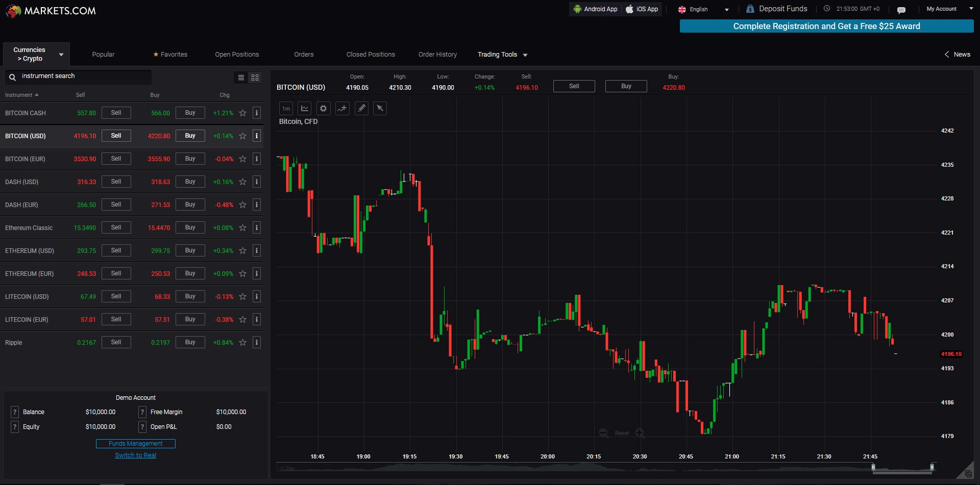The image size is (980, 485).
Task: Favorite BITCOIN (EUR) with its star
Action: click(243, 159)
